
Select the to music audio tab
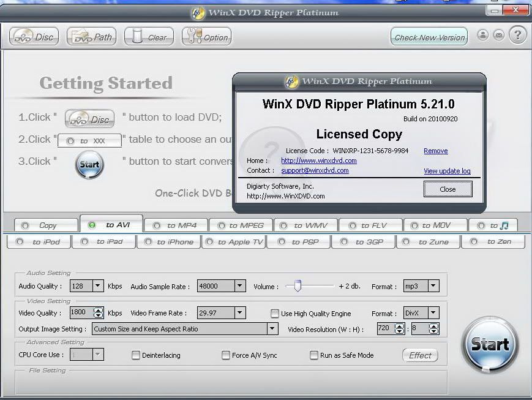(x=493, y=225)
